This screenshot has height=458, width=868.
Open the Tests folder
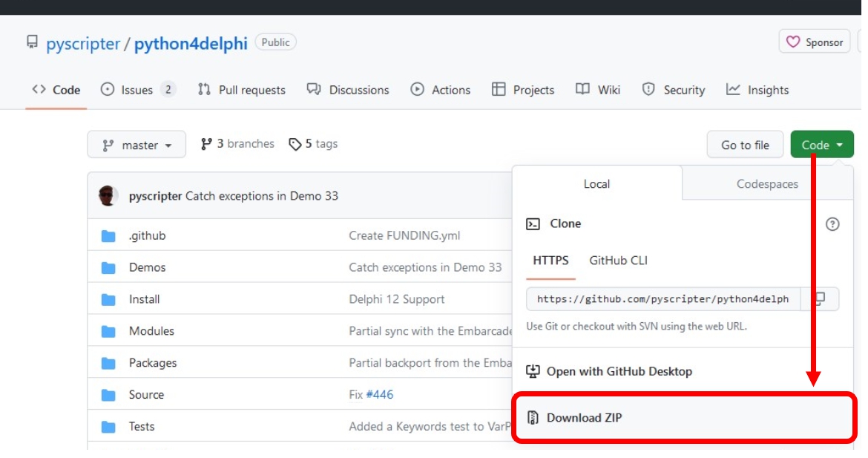tap(141, 426)
